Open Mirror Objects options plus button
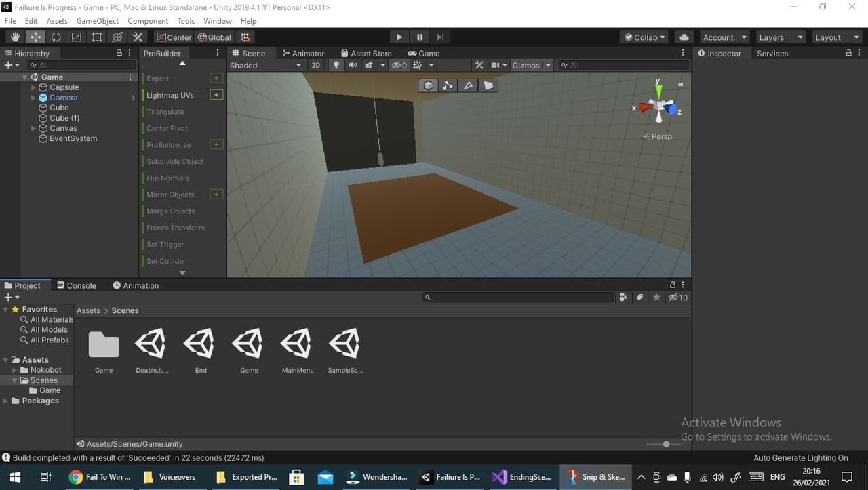The width and height of the screenshot is (868, 490). coord(216,195)
